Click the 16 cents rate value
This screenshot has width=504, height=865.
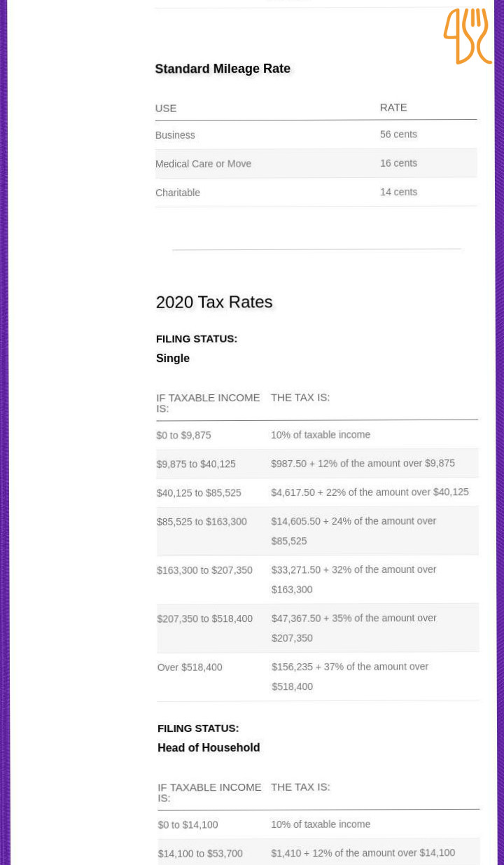coord(399,163)
